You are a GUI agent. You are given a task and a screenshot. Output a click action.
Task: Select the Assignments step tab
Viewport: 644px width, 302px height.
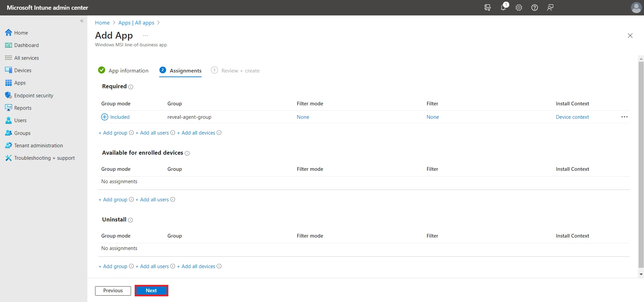click(180, 70)
